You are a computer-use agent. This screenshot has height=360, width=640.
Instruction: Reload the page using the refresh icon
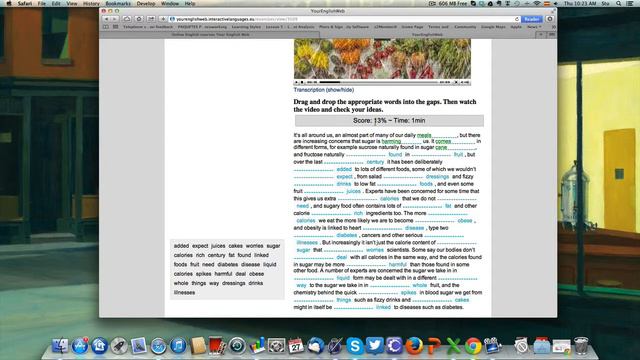coord(517,19)
